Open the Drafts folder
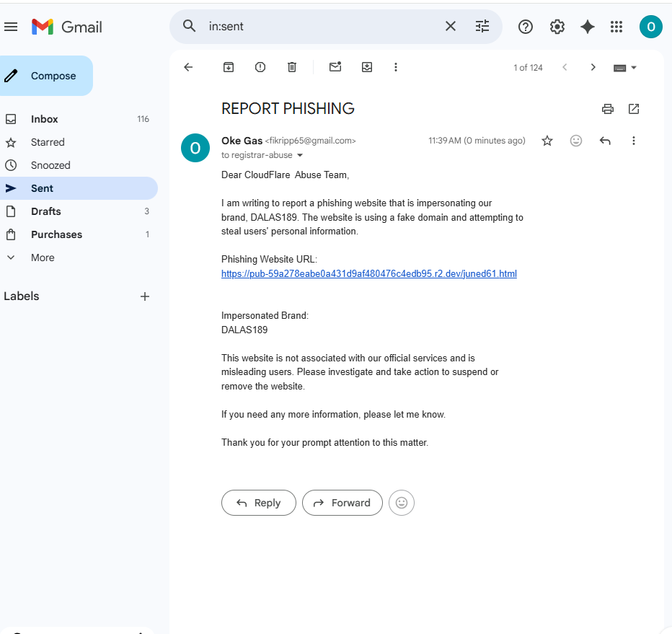 (x=79, y=211)
